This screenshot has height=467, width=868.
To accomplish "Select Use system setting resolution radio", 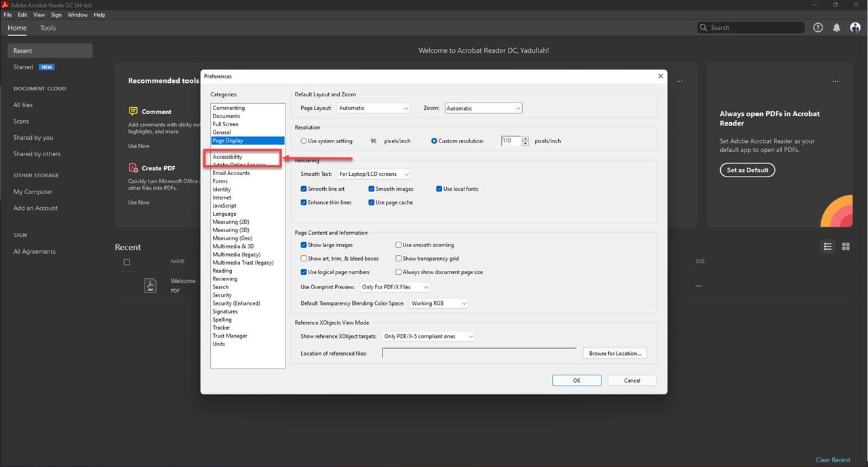I will pyautogui.click(x=304, y=141).
